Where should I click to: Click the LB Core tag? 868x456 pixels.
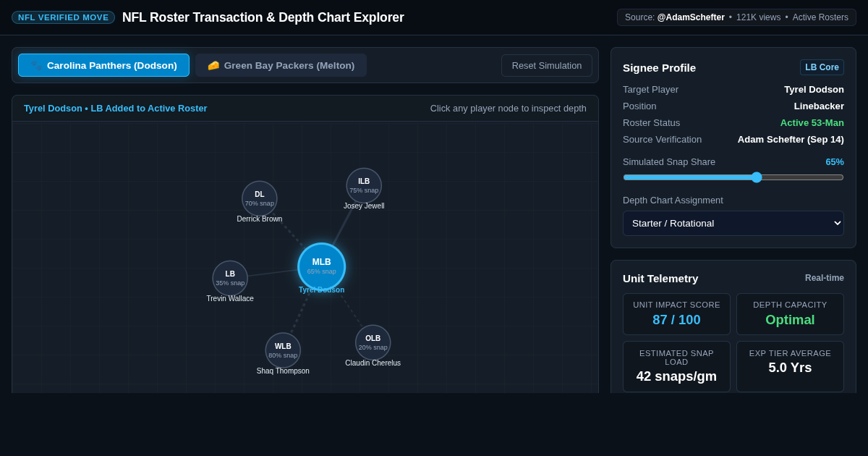(x=822, y=67)
